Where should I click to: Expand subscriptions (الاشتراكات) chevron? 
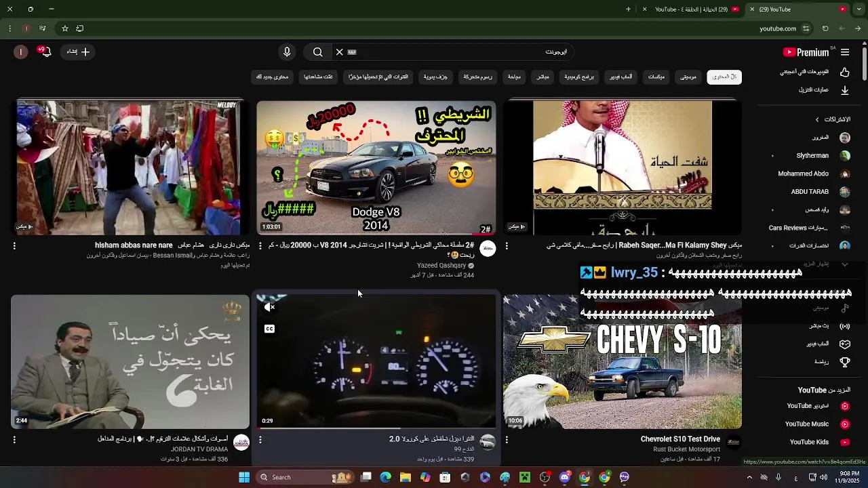point(817,119)
